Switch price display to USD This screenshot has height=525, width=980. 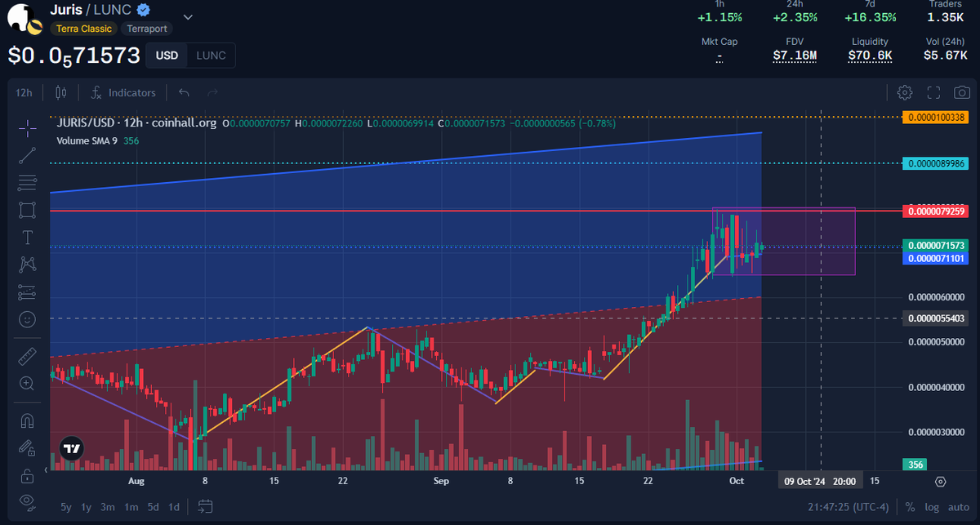(x=167, y=56)
